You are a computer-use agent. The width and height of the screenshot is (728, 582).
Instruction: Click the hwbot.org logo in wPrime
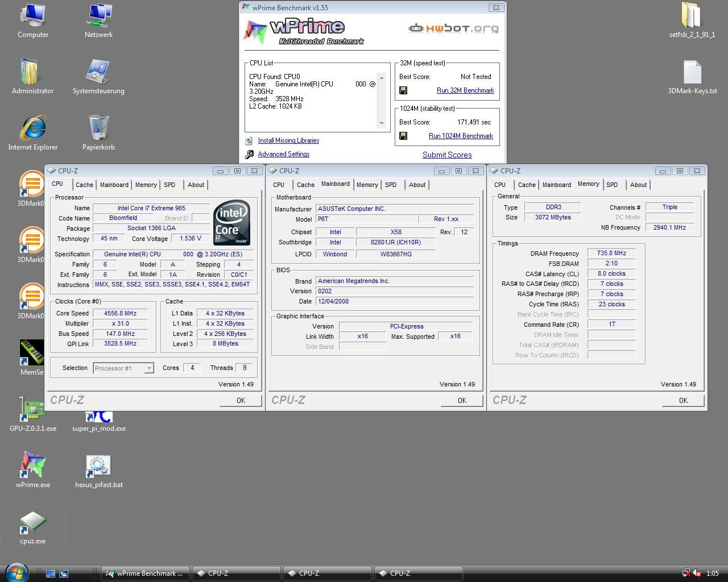(453, 28)
